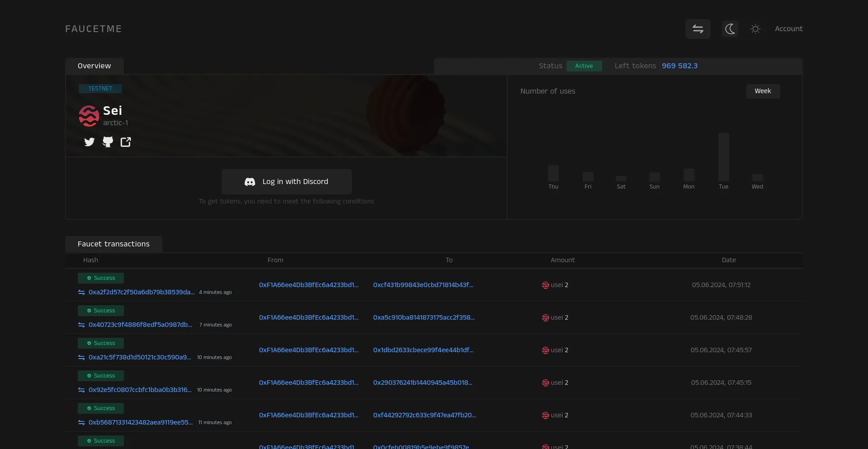
Task: Open transaction hash 0xa21c5f738d1d50121c30c590a9...
Action: (140, 357)
